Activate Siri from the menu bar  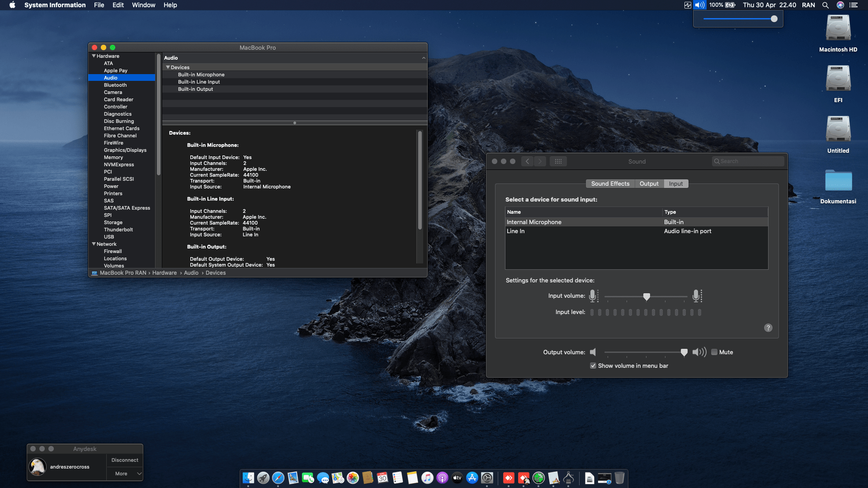click(840, 5)
